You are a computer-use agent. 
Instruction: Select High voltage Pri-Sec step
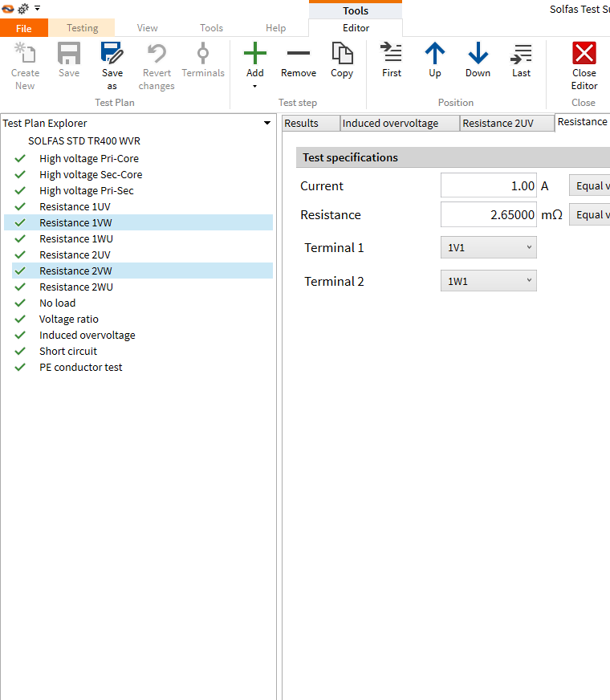(x=86, y=190)
